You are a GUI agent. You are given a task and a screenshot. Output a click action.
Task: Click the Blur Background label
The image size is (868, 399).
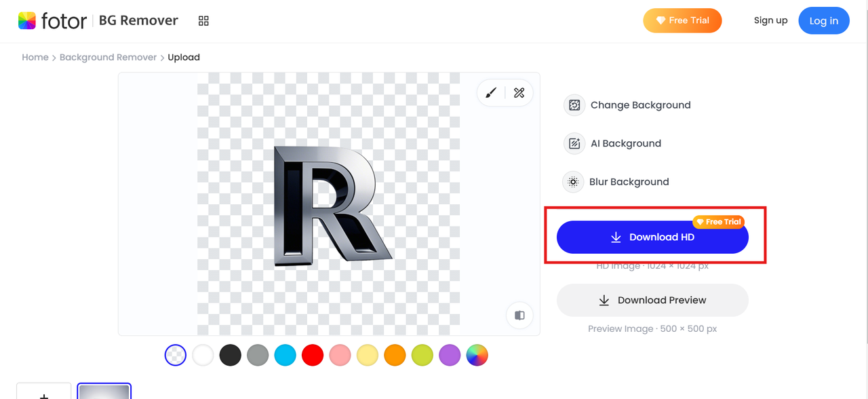[x=629, y=182]
